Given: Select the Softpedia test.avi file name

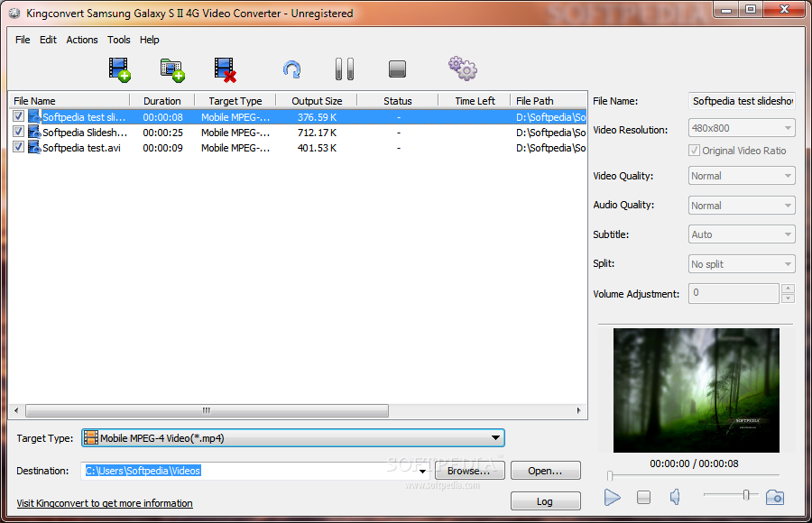Looking at the screenshot, I should 81,148.
